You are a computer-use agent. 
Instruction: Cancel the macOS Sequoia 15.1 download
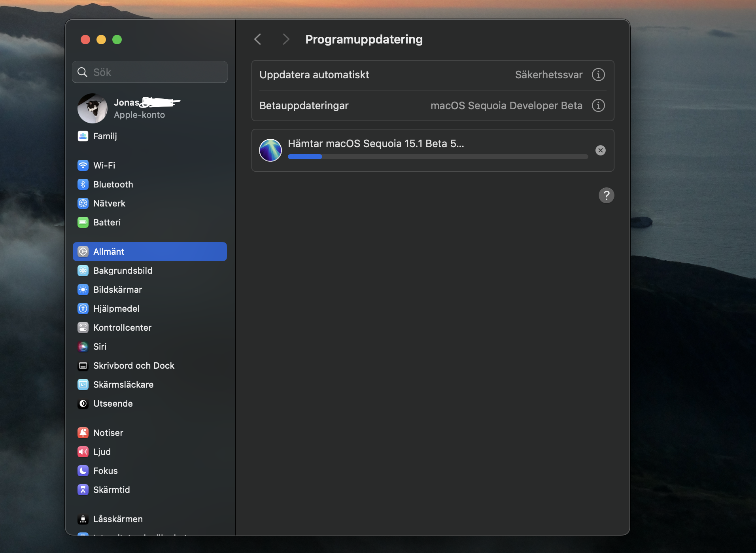[600, 150]
